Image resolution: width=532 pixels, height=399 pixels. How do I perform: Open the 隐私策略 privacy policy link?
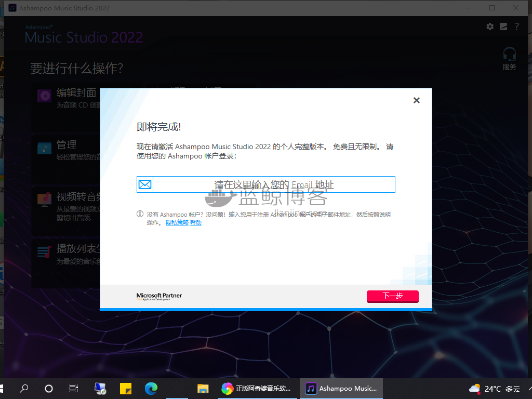pyautogui.click(x=177, y=222)
